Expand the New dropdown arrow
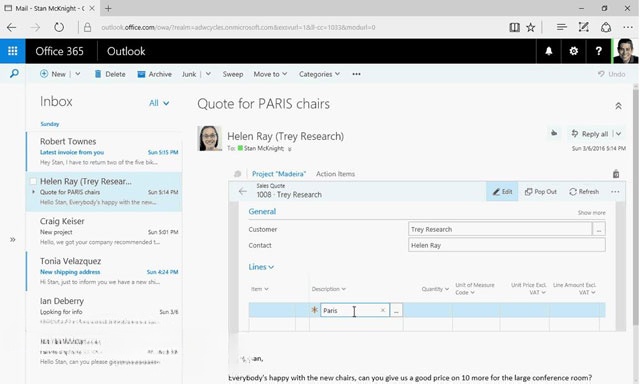 click(78, 74)
